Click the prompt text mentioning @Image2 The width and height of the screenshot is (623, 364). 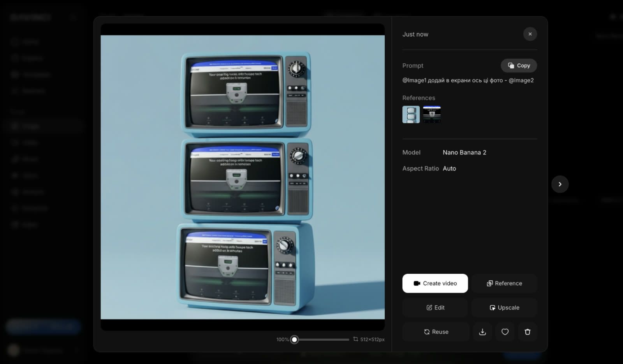(x=468, y=80)
